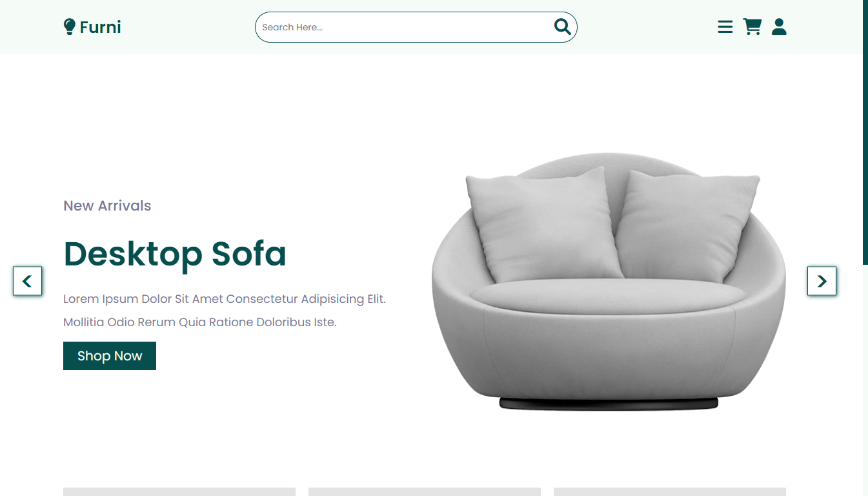
Task: Click the gray sofa product image
Action: coord(609,281)
